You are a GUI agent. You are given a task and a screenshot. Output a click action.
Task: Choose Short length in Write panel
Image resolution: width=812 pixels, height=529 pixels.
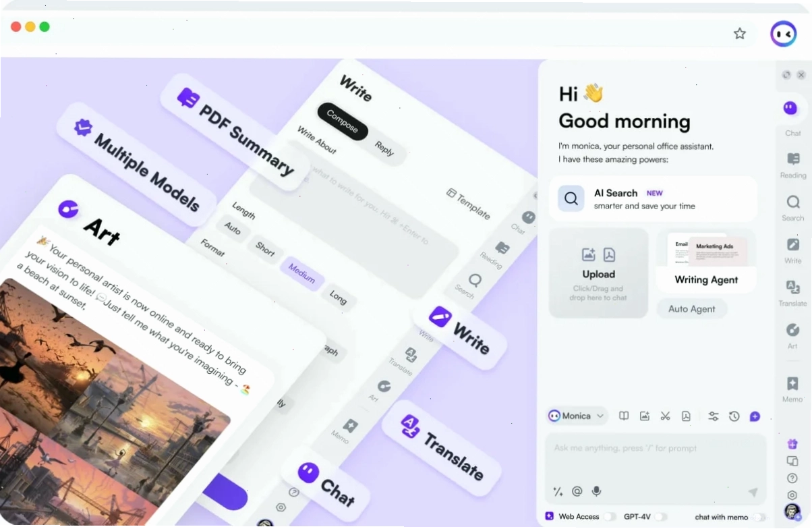click(265, 250)
